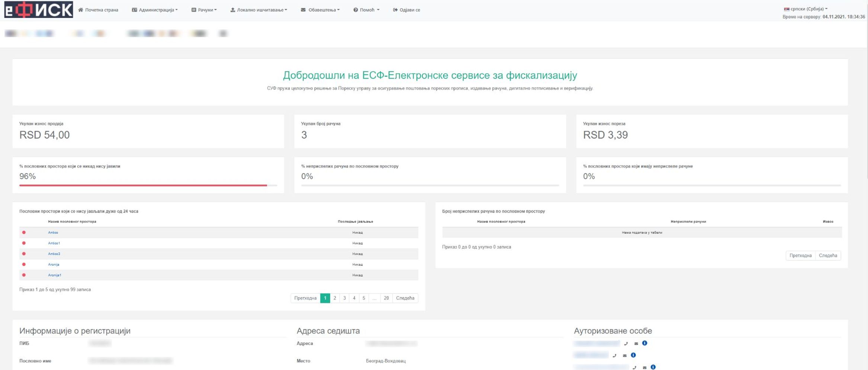Image resolution: width=868 pixels, height=370 pixels.
Task: Click Никад in the Antico row
Action: [x=357, y=233]
